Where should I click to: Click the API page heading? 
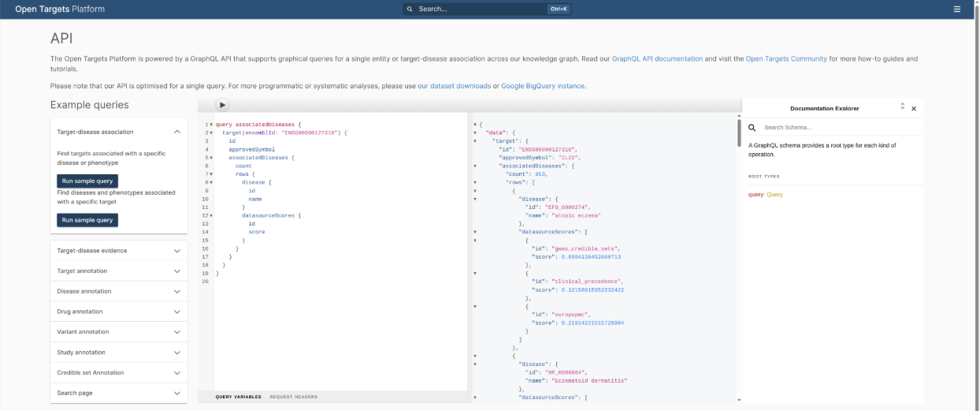coord(62,39)
